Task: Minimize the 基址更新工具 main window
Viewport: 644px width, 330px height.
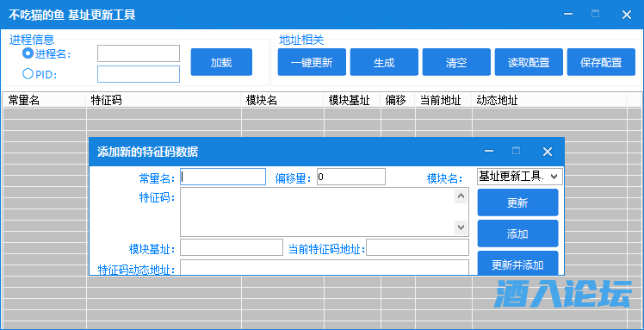Action: point(568,15)
